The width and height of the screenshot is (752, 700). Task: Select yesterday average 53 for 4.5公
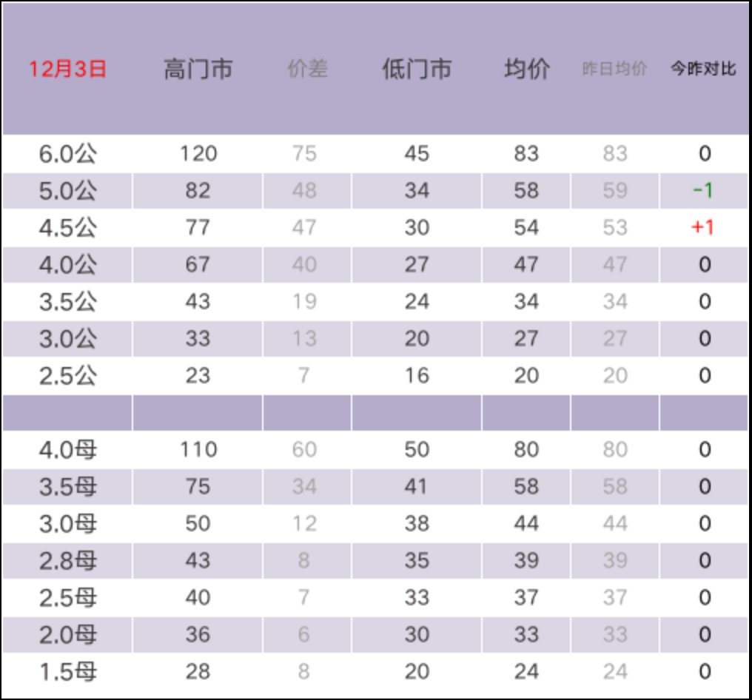tap(615, 228)
